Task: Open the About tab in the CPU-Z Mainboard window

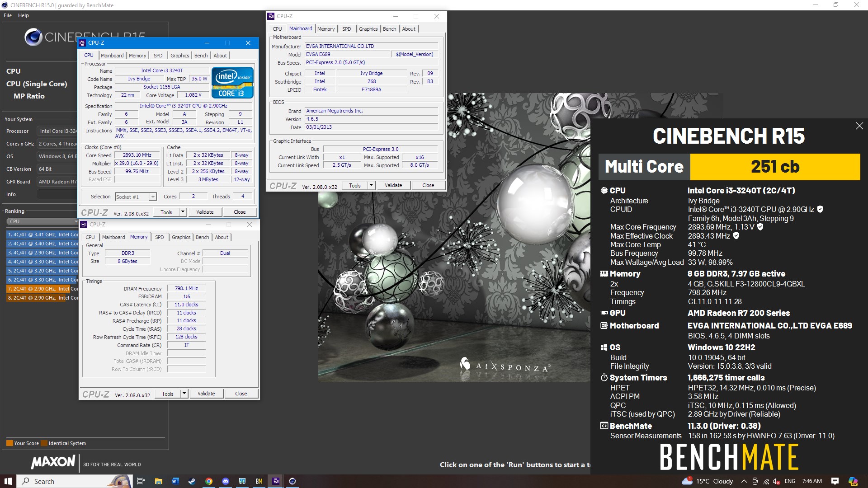Action: (409, 29)
